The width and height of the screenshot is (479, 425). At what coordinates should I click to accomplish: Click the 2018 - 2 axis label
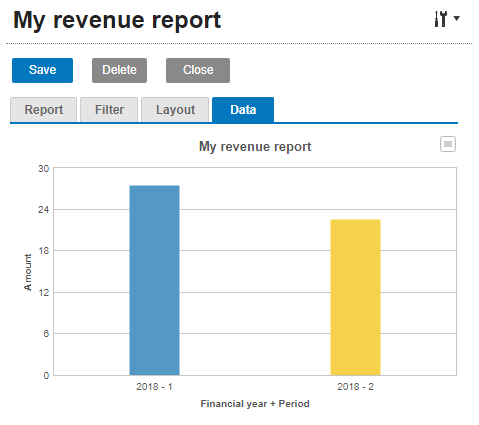[x=355, y=387]
